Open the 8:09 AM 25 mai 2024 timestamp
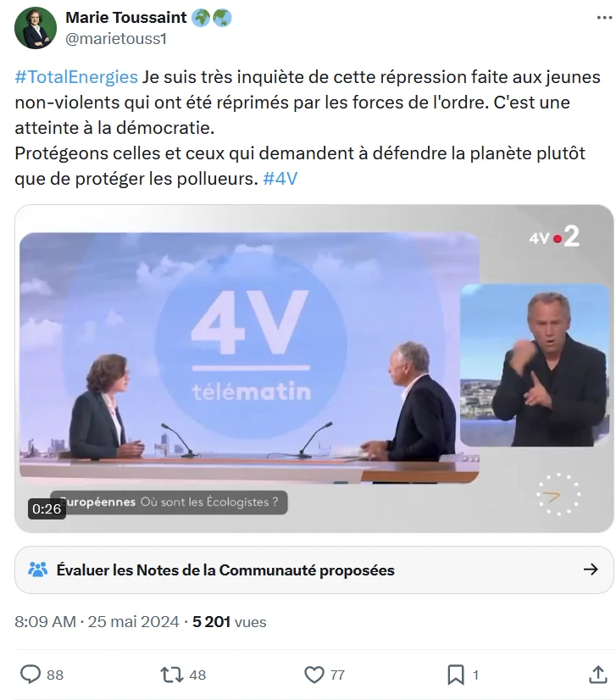 click(97, 621)
